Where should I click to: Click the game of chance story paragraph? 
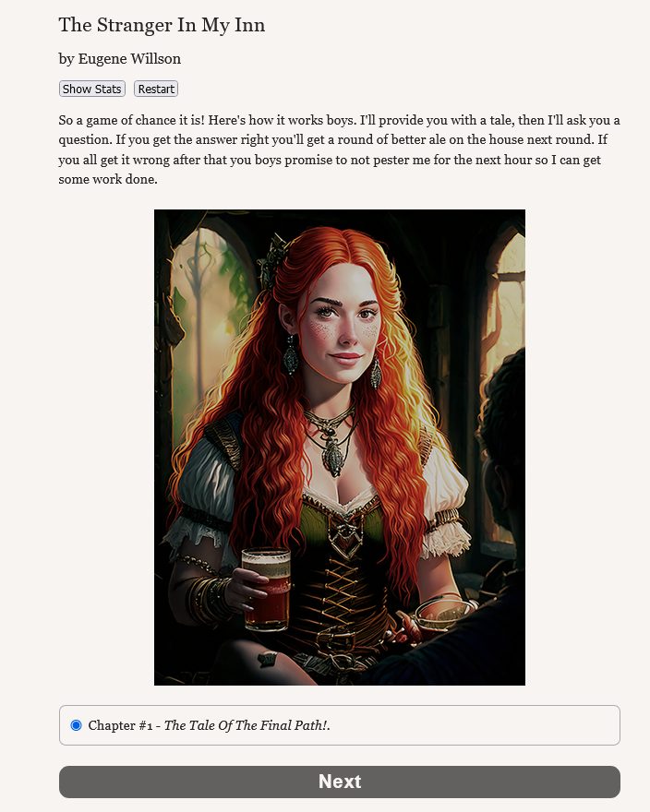click(x=340, y=149)
